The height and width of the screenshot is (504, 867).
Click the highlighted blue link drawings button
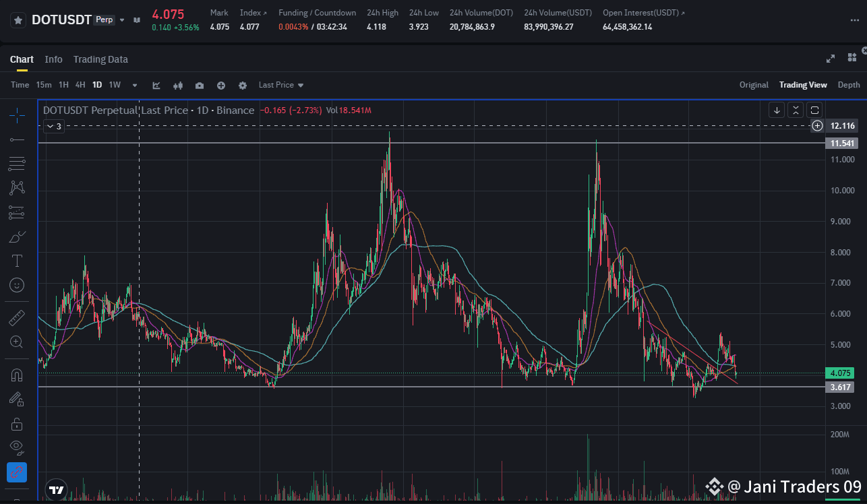pos(17,472)
